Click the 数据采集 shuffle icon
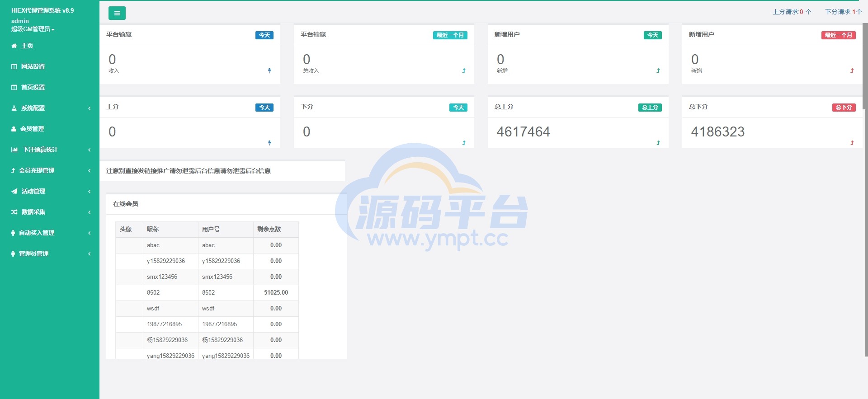 [x=14, y=212]
